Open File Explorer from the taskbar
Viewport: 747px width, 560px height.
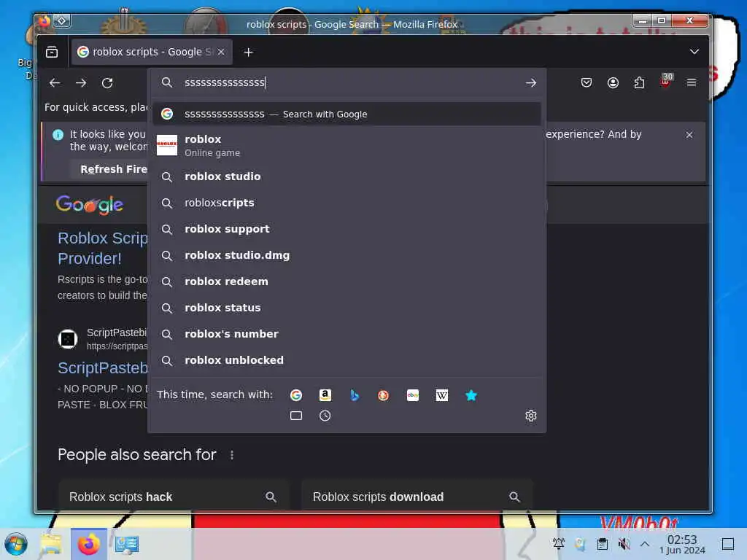pos(51,544)
